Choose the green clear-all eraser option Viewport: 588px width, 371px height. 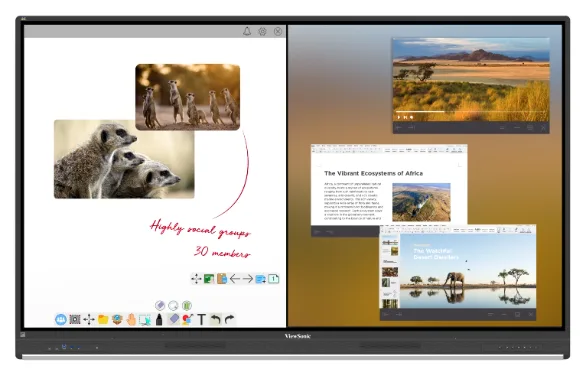pyautogui.click(x=187, y=306)
